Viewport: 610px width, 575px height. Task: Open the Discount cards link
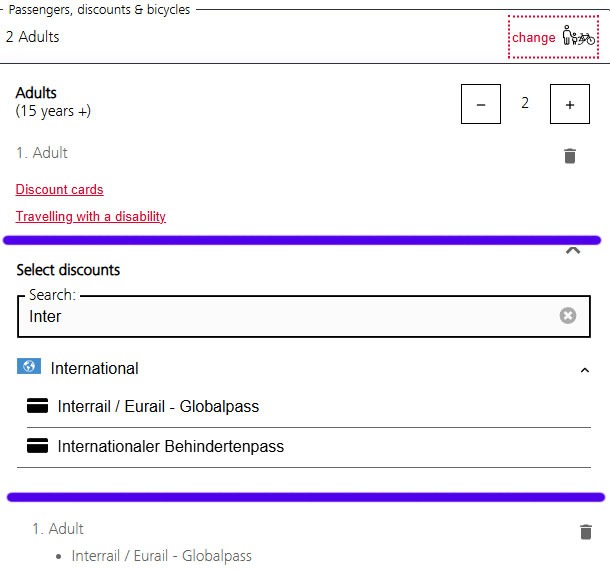[60, 190]
